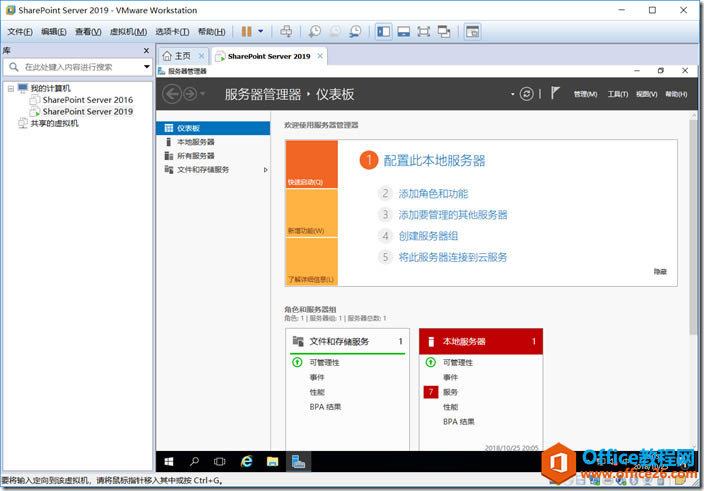Select SharePoint Server 2019 in library tree

tap(88, 111)
